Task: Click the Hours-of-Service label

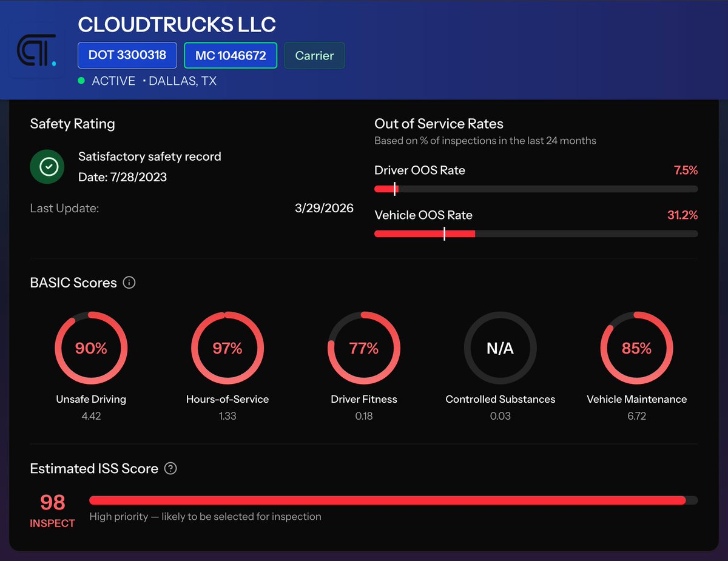Action: [x=227, y=399]
